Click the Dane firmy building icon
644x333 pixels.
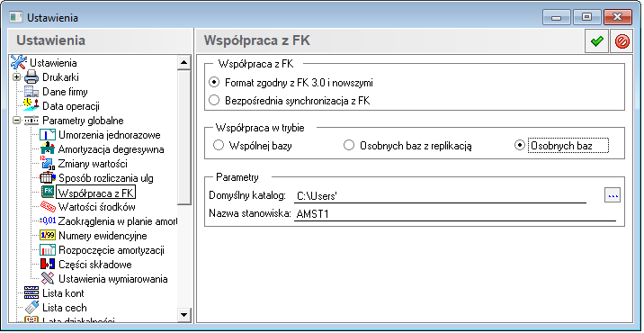pyautogui.click(x=31, y=92)
